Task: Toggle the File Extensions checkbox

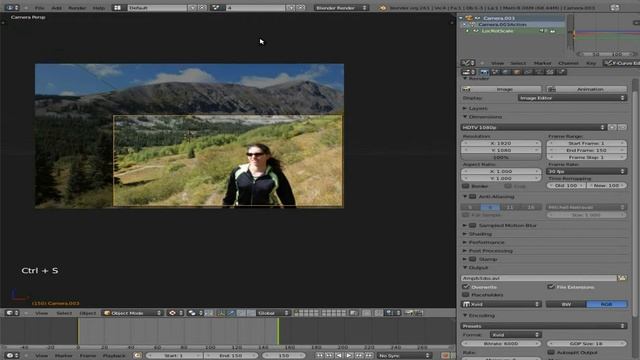Action: click(x=551, y=287)
